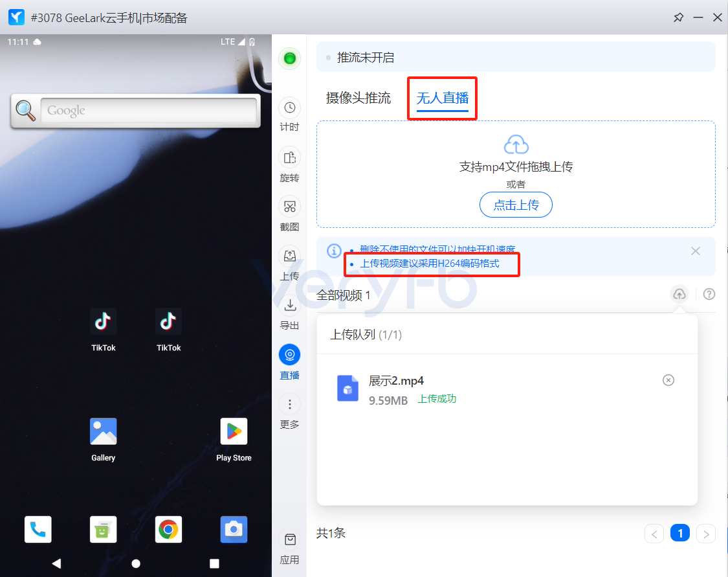Rotate the cloud phone screen with 旋转
Viewport: 728px width, 577px height.
289,164
